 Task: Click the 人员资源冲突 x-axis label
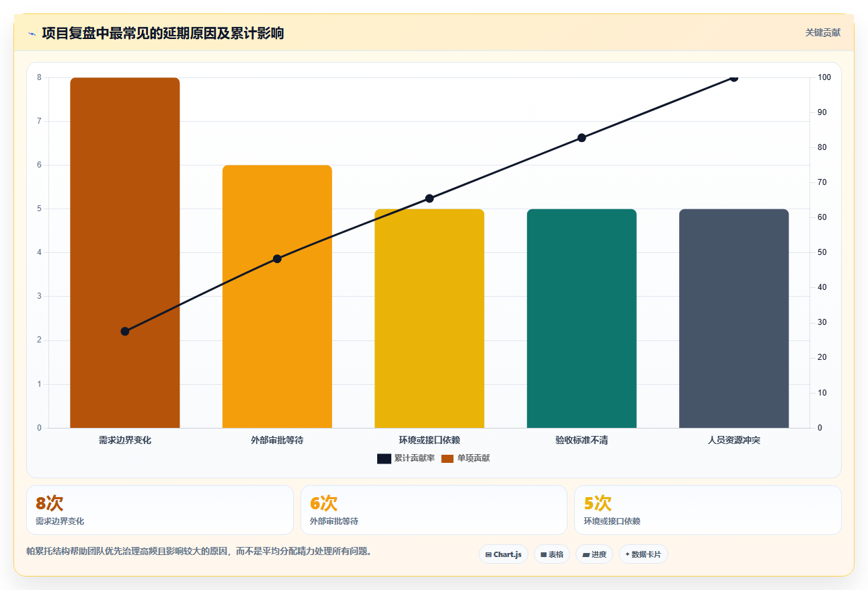click(x=734, y=440)
